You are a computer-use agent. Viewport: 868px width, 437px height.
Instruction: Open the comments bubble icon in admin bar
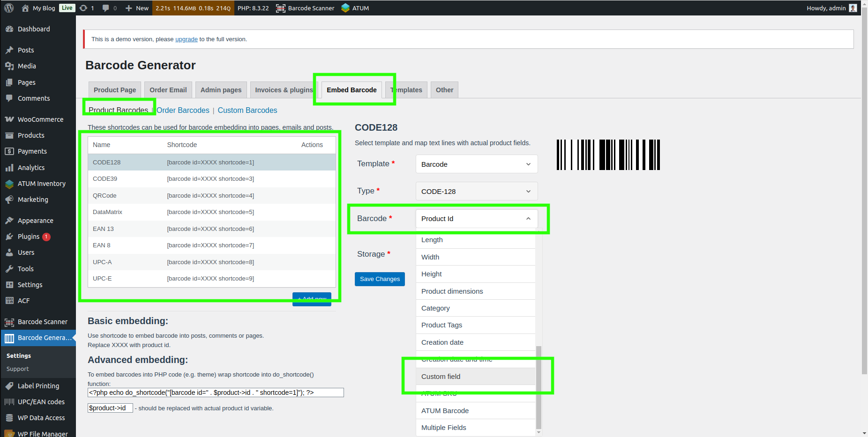tap(106, 8)
